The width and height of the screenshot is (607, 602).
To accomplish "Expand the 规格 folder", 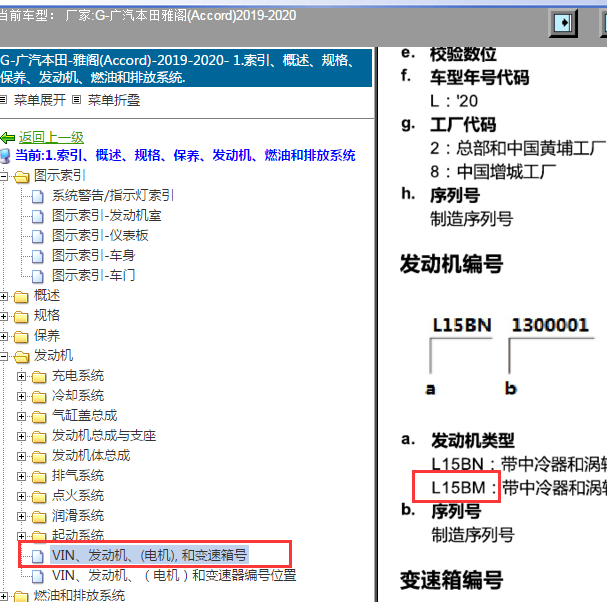I will coord(3,317).
